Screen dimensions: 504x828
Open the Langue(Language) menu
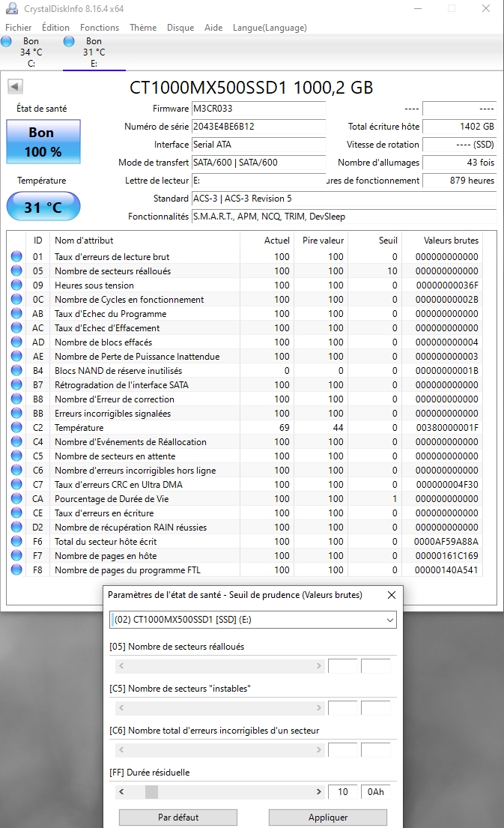click(270, 28)
